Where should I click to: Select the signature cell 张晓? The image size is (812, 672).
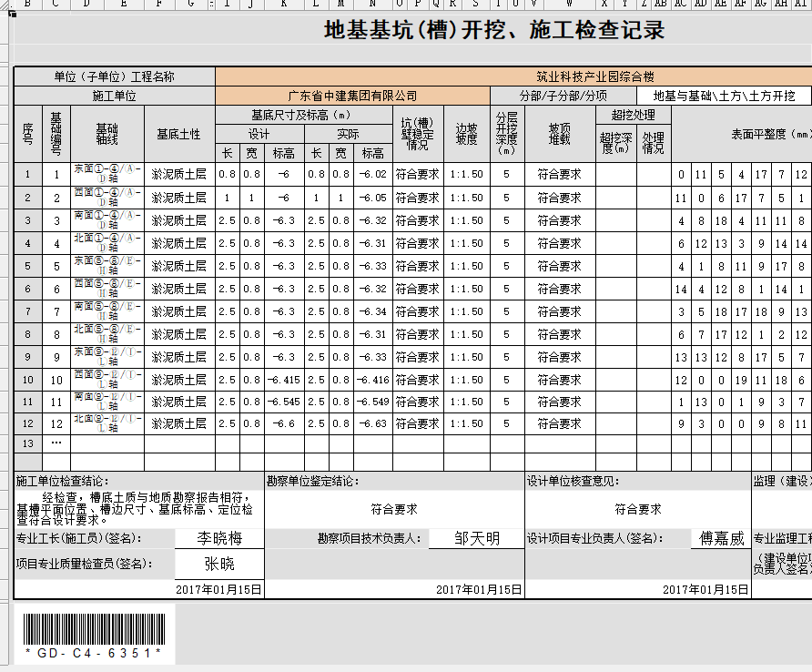click(219, 564)
